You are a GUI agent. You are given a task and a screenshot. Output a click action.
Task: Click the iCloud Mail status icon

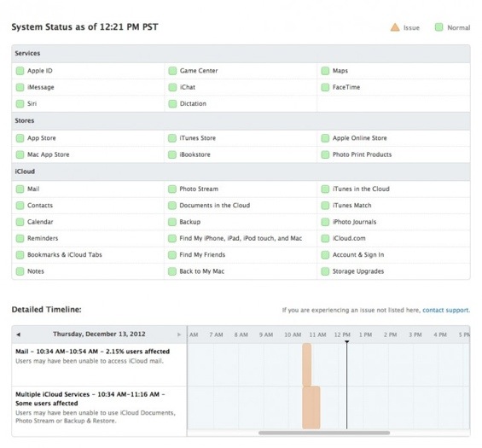pyautogui.click(x=20, y=189)
